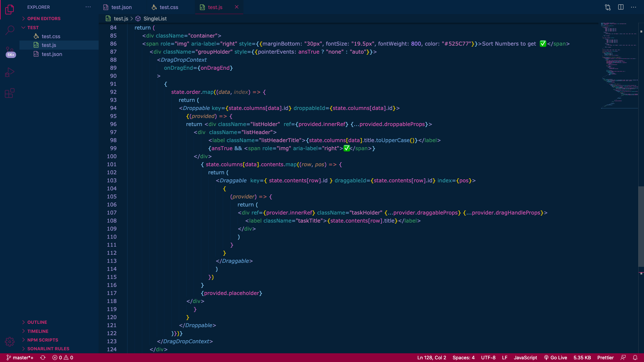Switch to the test.css tab
The image size is (644, 362).
click(x=169, y=7)
